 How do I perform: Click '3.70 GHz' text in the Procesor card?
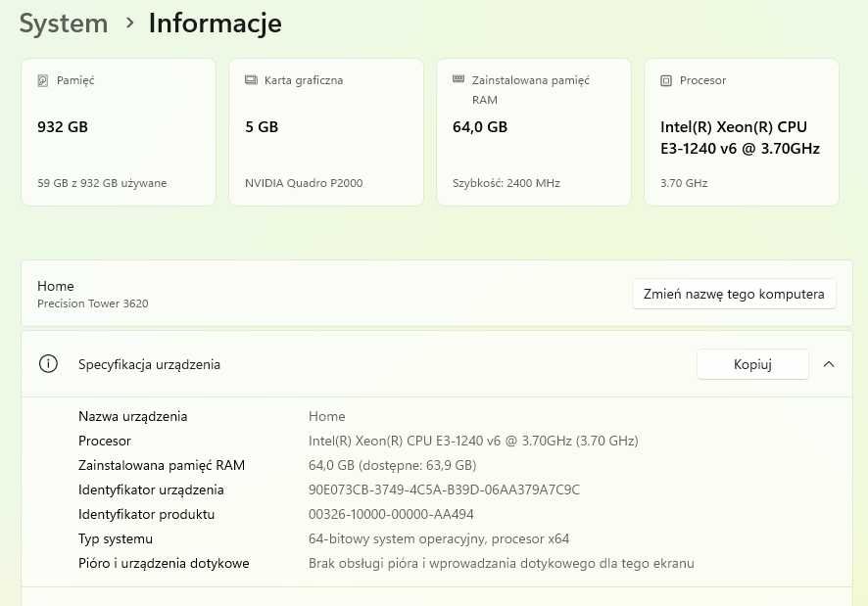coord(684,183)
